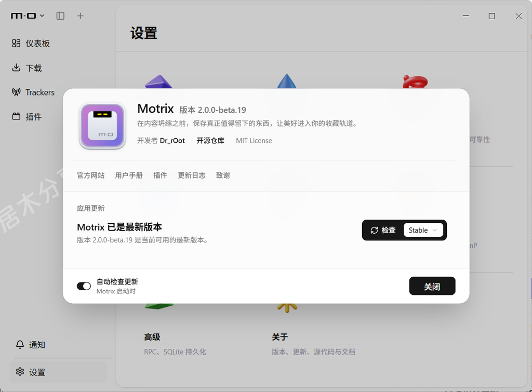The width and height of the screenshot is (532, 392).
Task: Click the settings gear icon
Action: (x=20, y=372)
